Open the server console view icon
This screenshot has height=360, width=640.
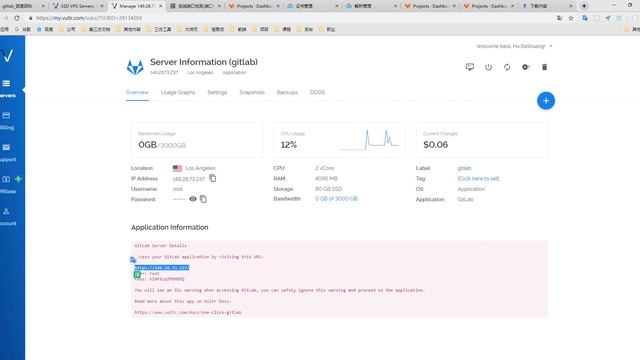tap(470, 67)
